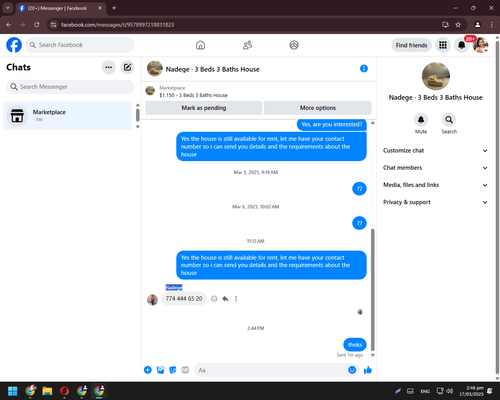The image size is (500, 400).
Task: Open Windows Start menu
Action: click(x=13, y=391)
